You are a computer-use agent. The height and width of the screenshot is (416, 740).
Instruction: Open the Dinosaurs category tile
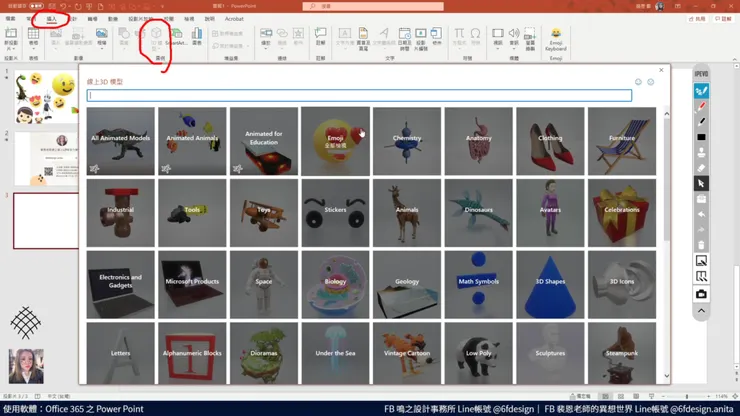click(479, 213)
